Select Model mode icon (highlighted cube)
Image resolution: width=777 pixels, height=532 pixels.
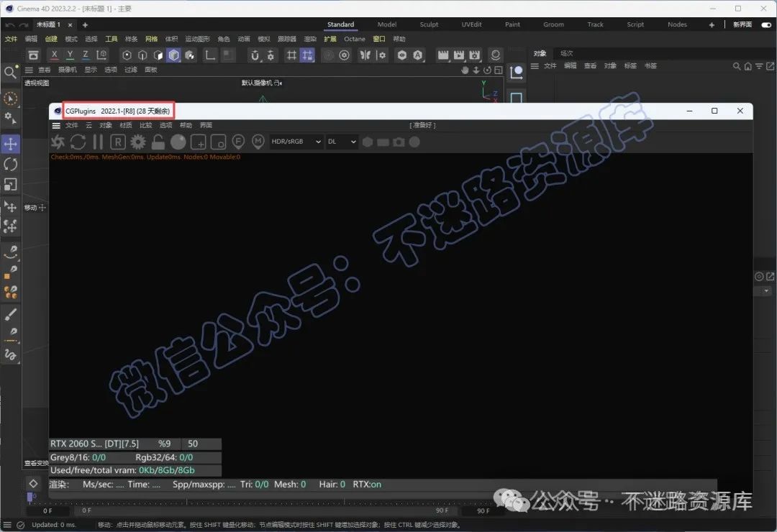[x=173, y=55]
